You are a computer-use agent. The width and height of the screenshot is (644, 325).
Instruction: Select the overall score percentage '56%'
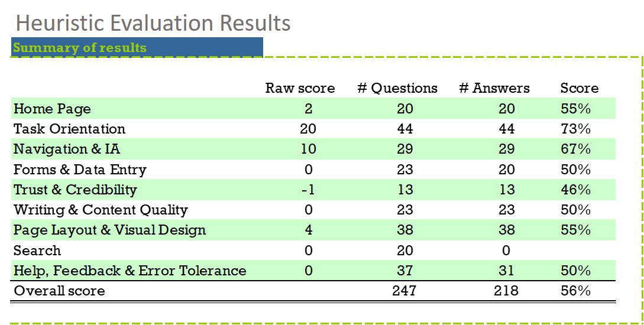[575, 291]
